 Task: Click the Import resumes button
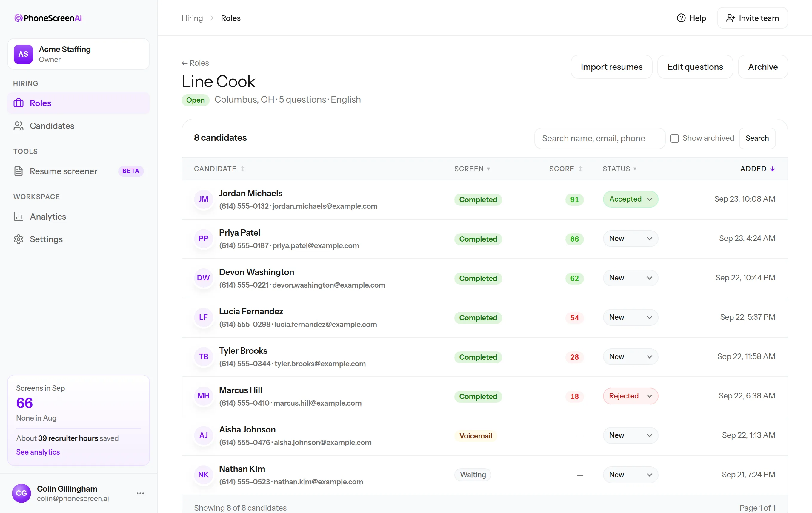(611, 67)
